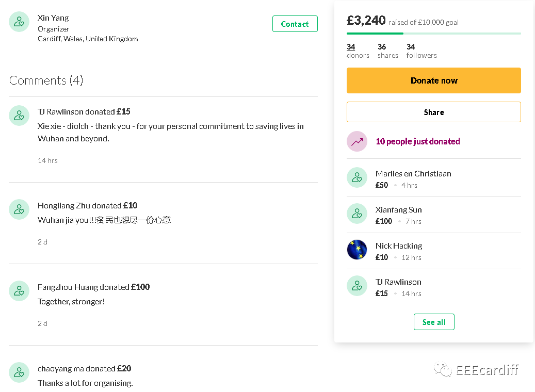Click Xianfang Sun donor avatar icon

tap(357, 214)
